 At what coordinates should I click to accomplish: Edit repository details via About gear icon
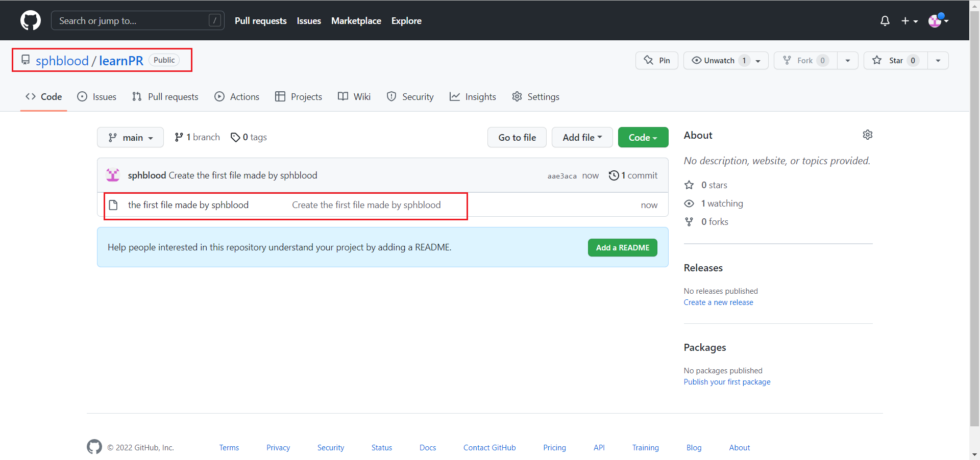pyautogui.click(x=868, y=135)
